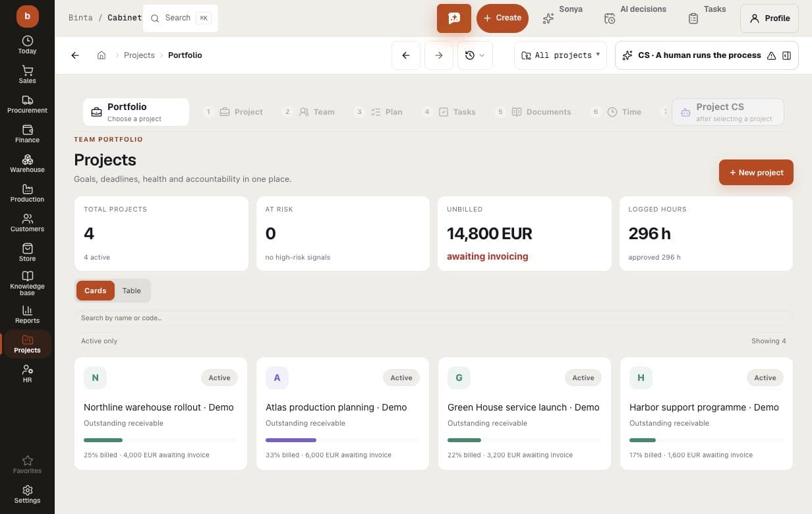Open Warehouse in the sidebar
The width and height of the screenshot is (812, 514).
(27, 163)
